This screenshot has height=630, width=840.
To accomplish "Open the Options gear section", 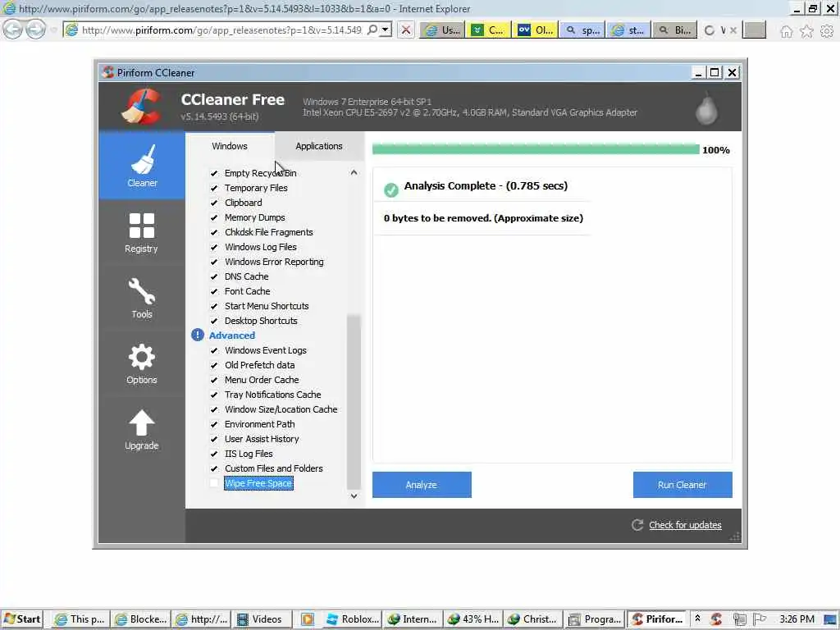I will [141, 363].
